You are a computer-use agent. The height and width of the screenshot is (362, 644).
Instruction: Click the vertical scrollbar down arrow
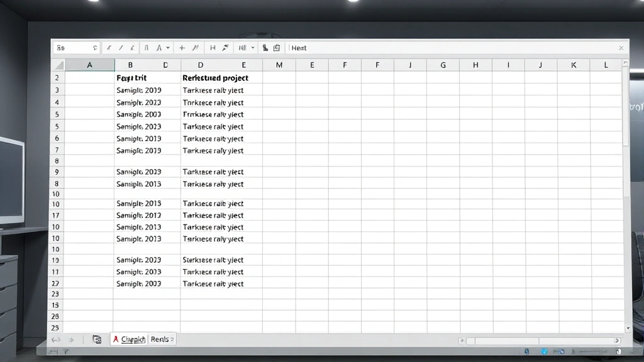626,329
